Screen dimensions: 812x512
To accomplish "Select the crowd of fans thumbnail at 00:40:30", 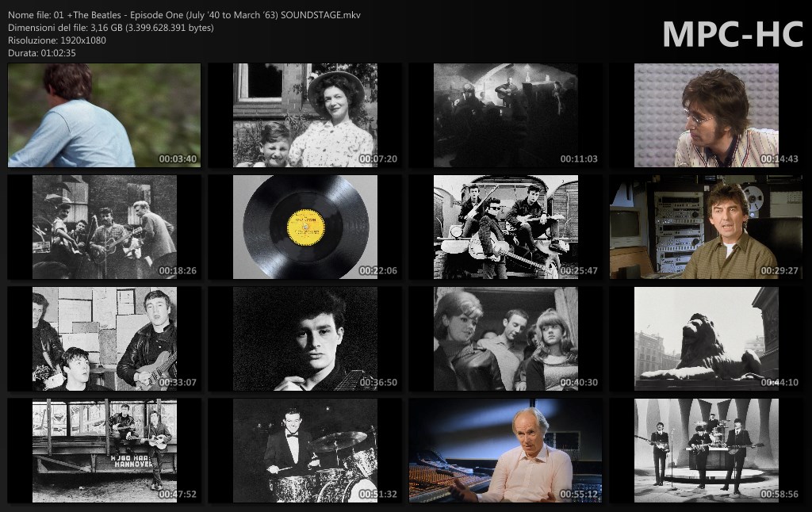I will (506, 338).
